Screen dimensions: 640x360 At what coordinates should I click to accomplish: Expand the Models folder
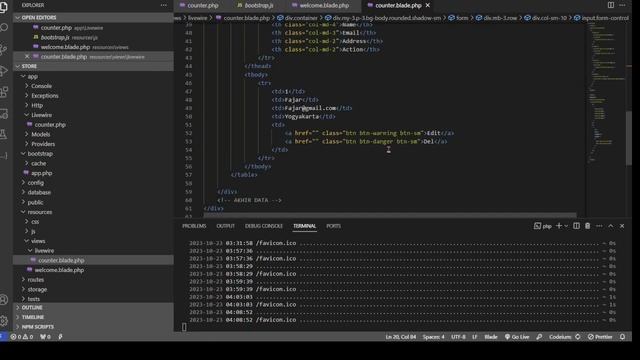pos(40,134)
